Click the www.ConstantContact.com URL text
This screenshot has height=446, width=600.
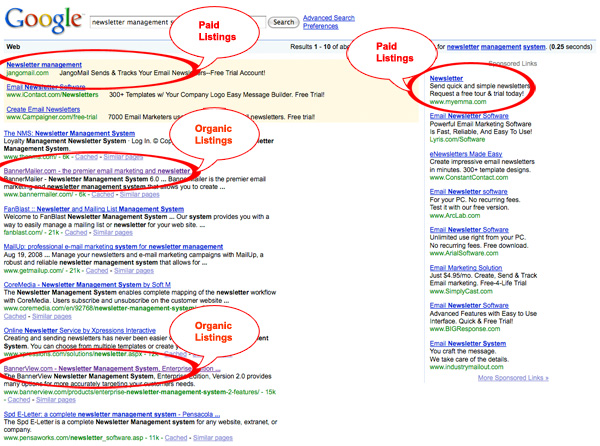point(469,177)
